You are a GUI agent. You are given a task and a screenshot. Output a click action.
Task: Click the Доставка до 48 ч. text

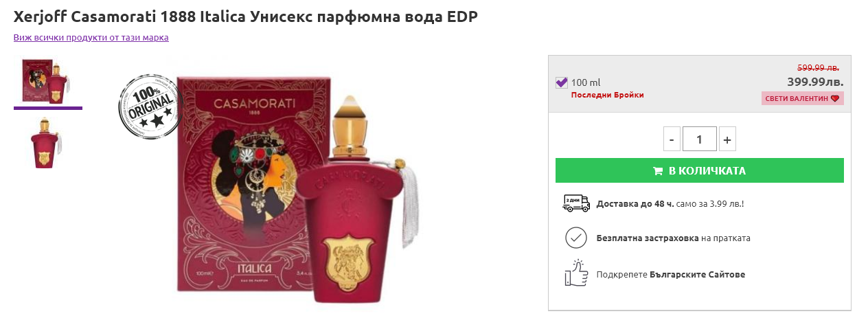pyautogui.click(x=635, y=203)
